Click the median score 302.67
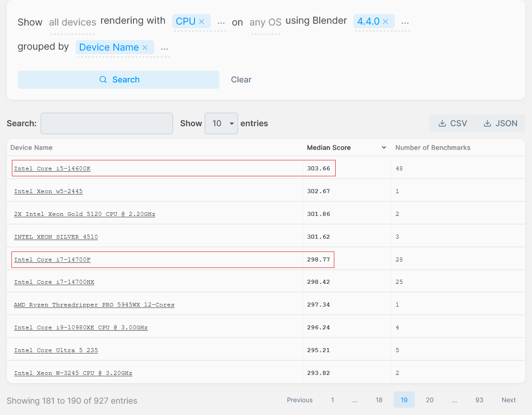 (x=318, y=191)
